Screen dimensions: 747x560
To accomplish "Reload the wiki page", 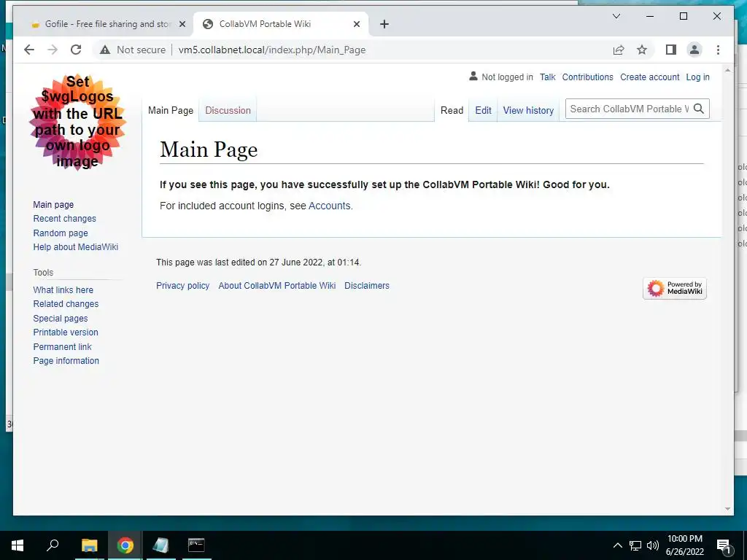I will [x=76, y=50].
